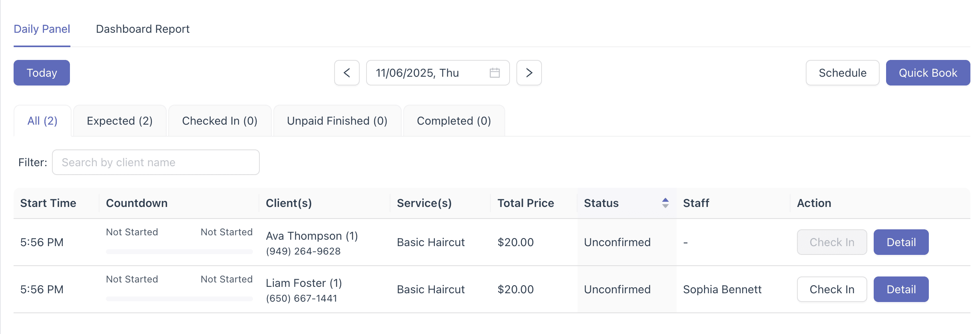Open Detail for Ava Thompson
The image size is (980, 334).
click(901, 242)
